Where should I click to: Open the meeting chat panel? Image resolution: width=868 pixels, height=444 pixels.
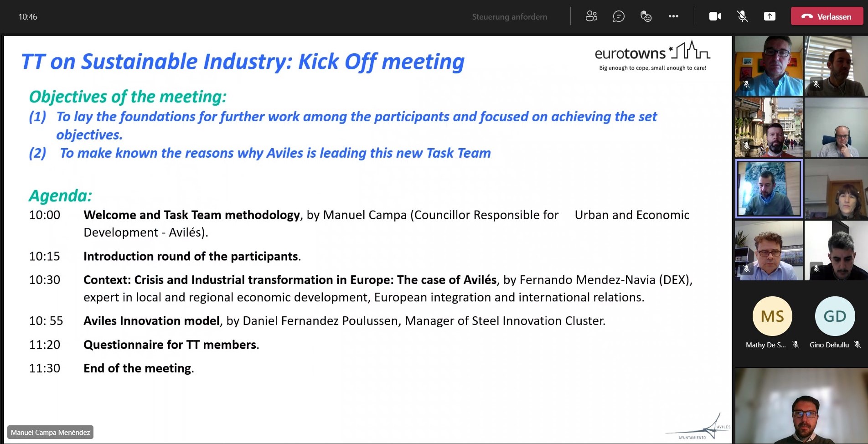[x=619, y=16]
